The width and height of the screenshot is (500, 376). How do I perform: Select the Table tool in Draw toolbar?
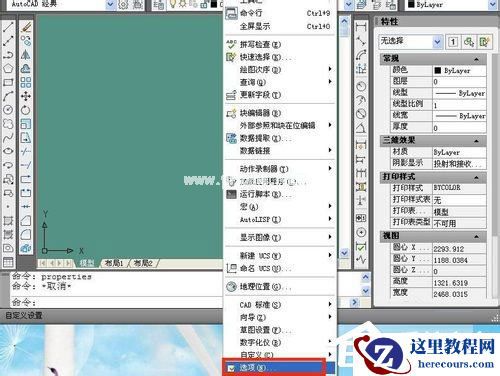click(8, 262)
